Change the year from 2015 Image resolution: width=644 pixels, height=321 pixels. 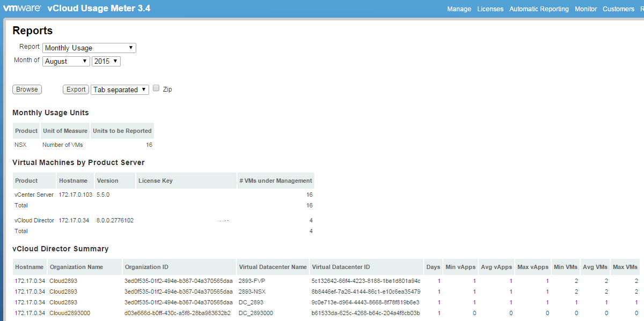click(x=106, y=61)
